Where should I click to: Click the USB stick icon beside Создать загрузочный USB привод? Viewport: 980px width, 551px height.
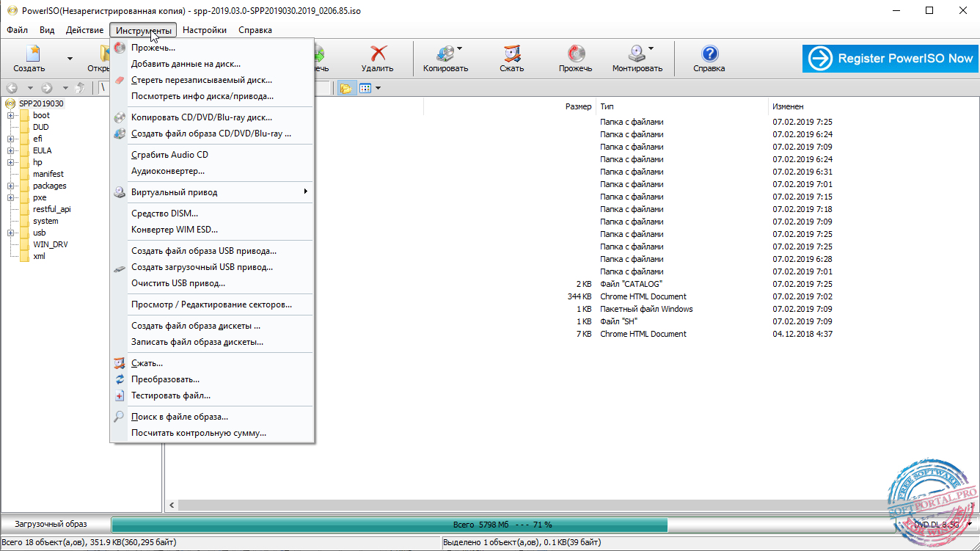tap(120, 268)
